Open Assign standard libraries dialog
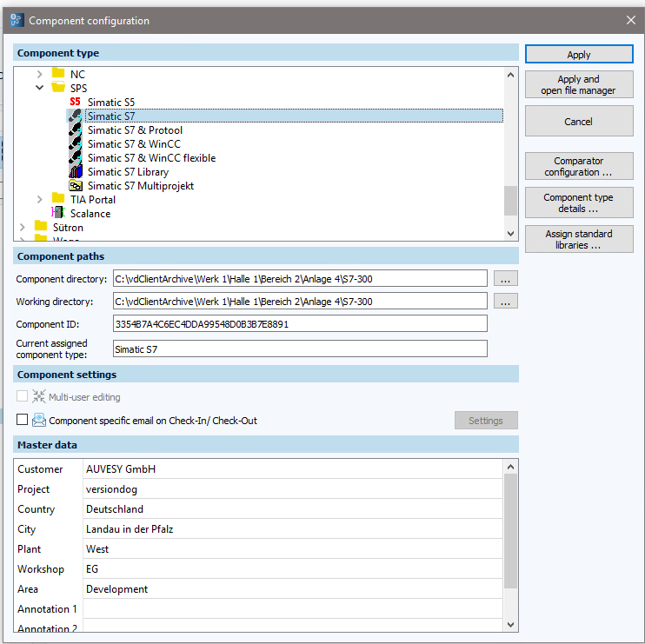 (x=578, y=240)
